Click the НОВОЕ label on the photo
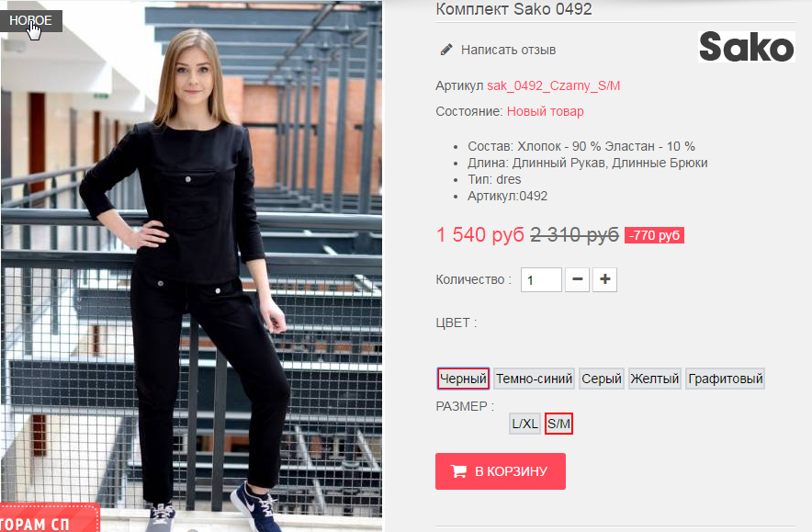Viewport: 812px width, 532px height. (31, 21)
